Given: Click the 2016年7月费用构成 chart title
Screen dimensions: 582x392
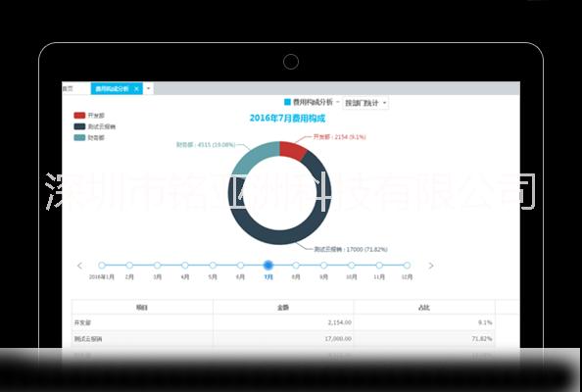Looking at the screenshot, I should pos(287,119).
